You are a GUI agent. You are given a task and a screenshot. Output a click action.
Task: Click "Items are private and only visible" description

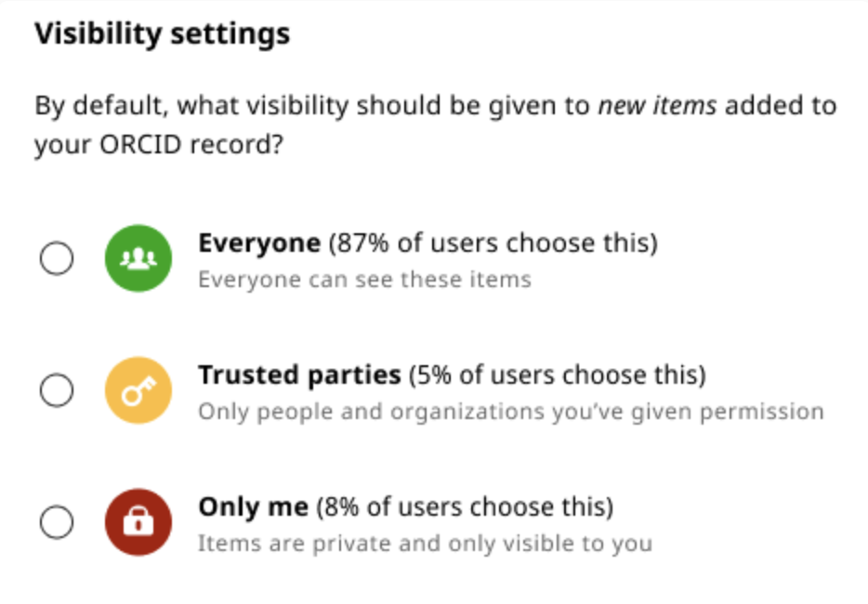pos(425,543)
